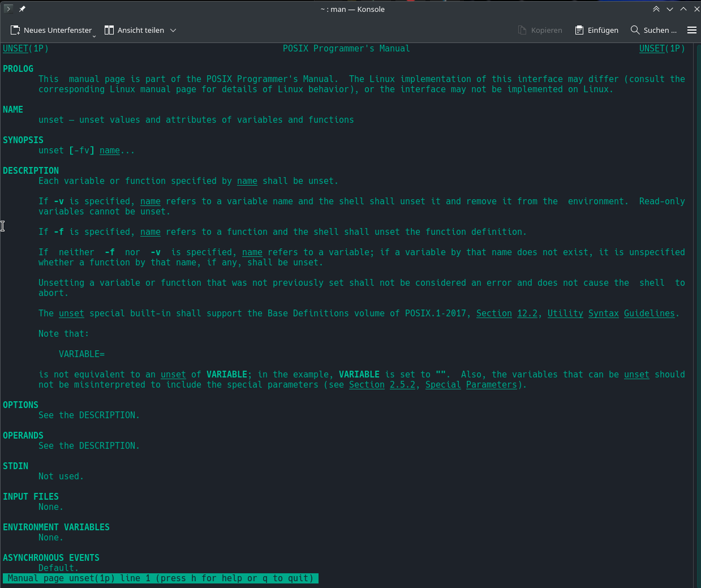The image size is (701, 588).
Task: Click the 'POSIX Programmer's Manual' title text
Action: coord(346,49)
